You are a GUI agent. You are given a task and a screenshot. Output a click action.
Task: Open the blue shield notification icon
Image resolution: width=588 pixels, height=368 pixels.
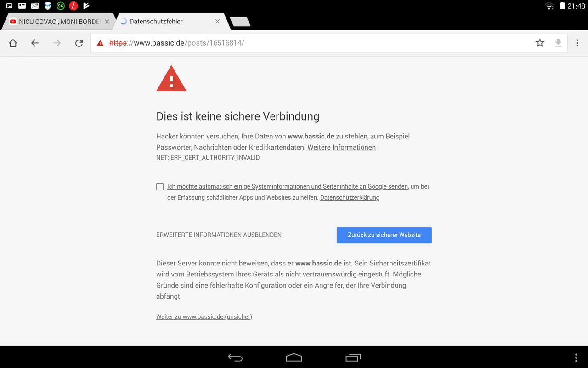[48, 6]
